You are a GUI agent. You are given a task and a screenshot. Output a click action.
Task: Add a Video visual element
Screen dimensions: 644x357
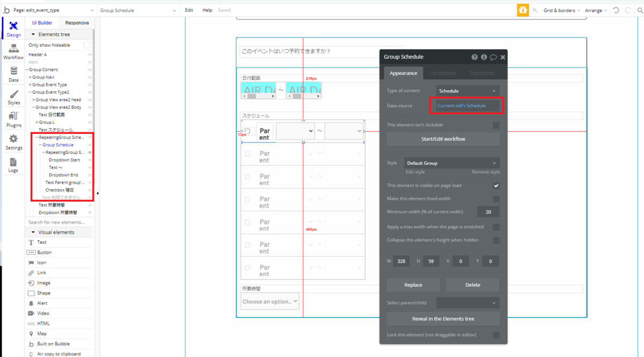(59, 314)
